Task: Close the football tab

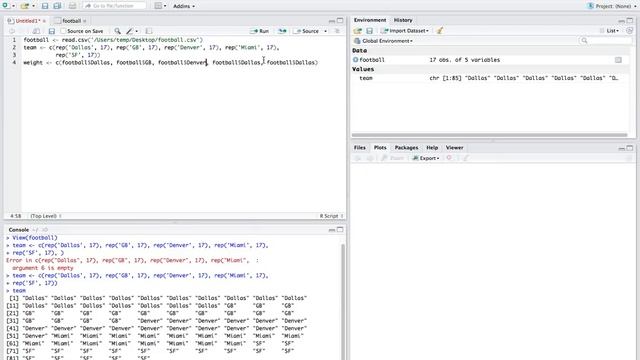Action: [85, 21]
